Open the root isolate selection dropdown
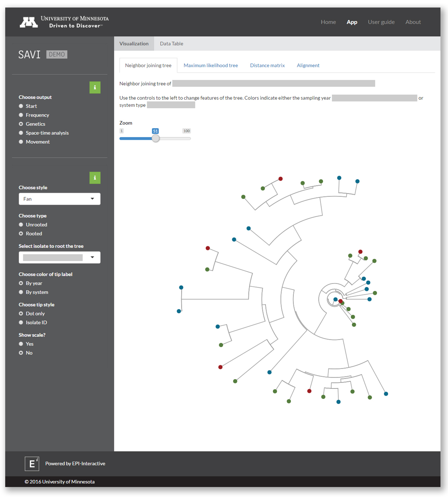Image resolution: width=448 pixels, height=498 pixels. tap(59, 257)
